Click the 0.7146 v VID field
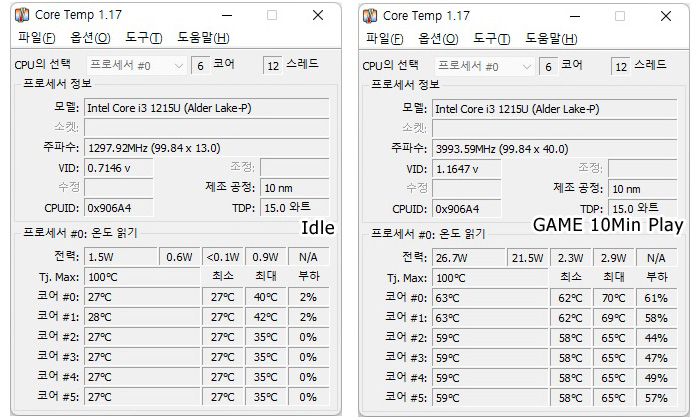This screenshot has height=420, width=700. tap(119, 168)
